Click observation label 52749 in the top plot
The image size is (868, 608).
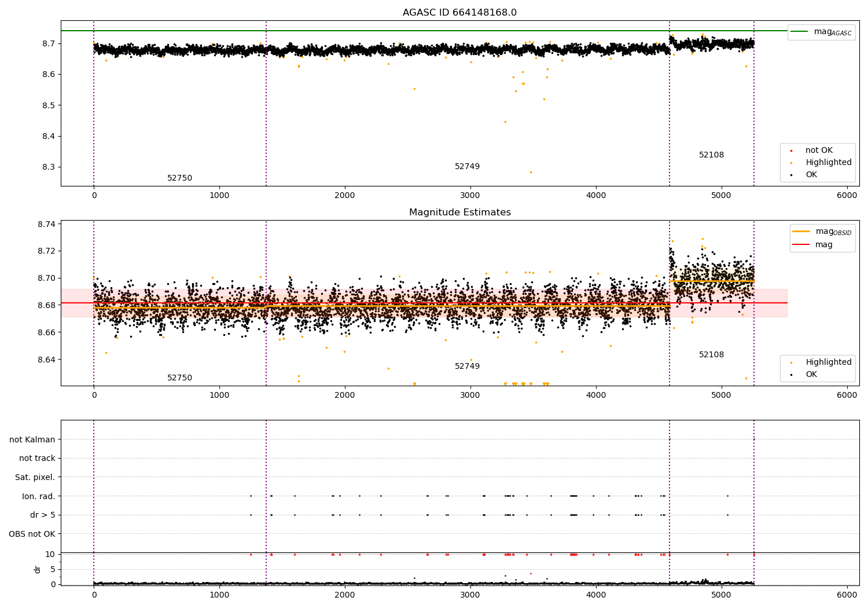[467, 167]
